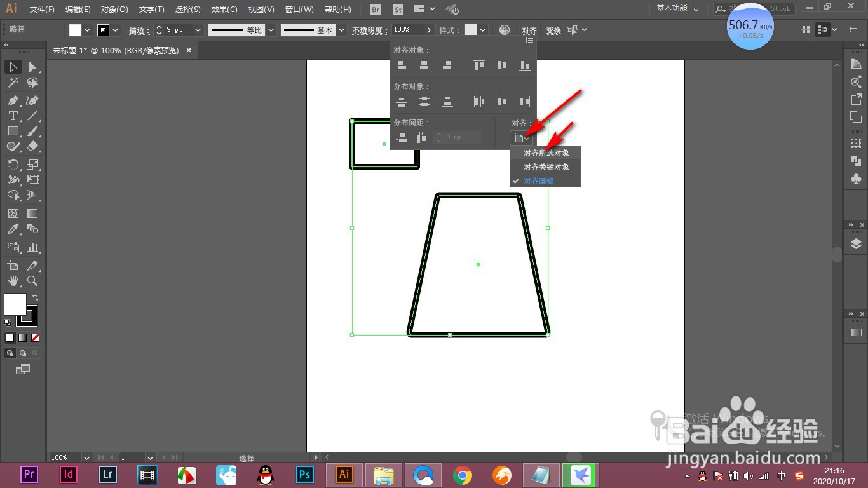Image resolution: width=868 pixels, height=488 pixels.
Task: Select the Type tool
Action: click(13, 116)
